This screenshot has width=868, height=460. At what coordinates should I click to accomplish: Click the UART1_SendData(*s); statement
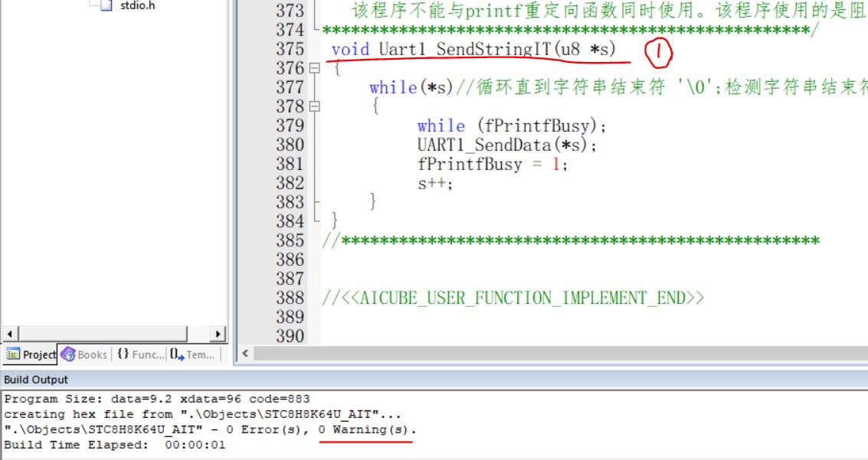point(507,145)
